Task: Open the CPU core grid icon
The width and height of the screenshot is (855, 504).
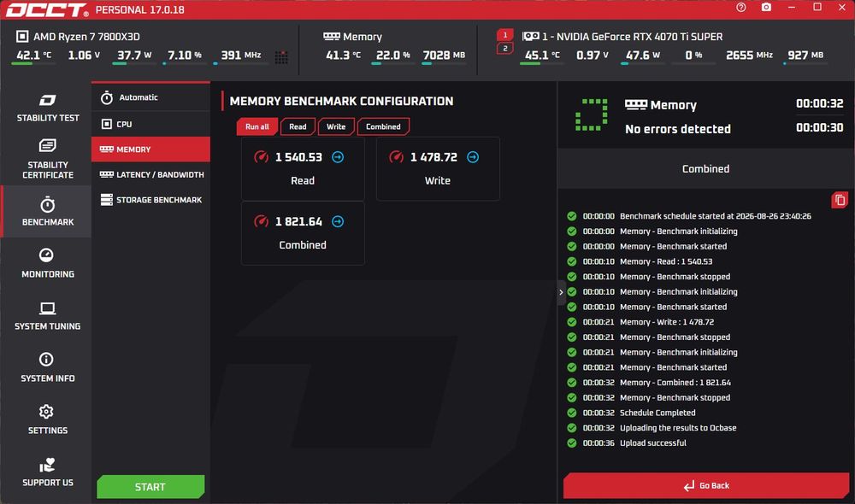Action: click(x=281, y=56)
